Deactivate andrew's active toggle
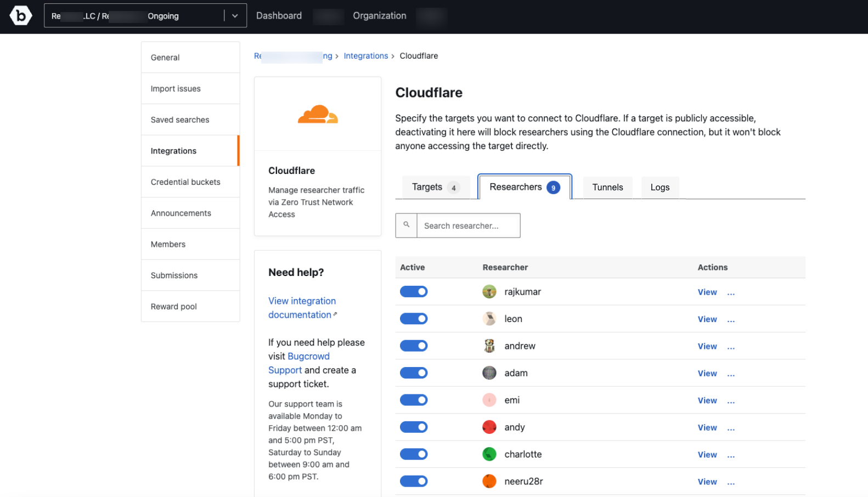Screen dimensions: 868x497 tap(414, 346)
